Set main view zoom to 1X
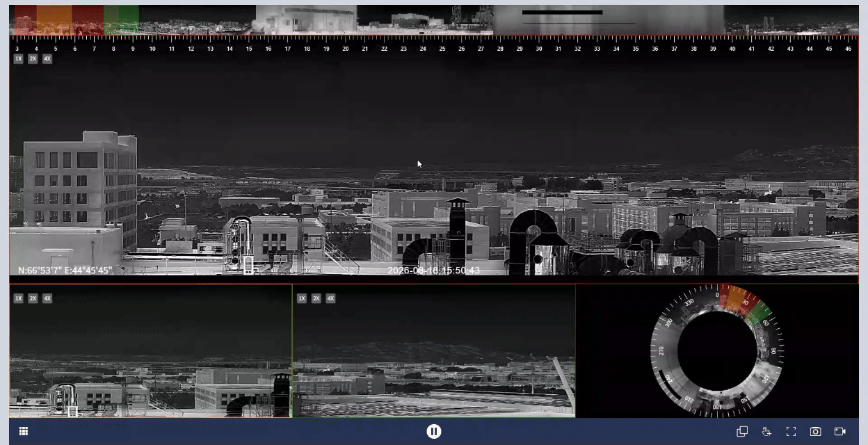Screen dimensions: 868x445 pyautogui.click(x=18, y=58)
